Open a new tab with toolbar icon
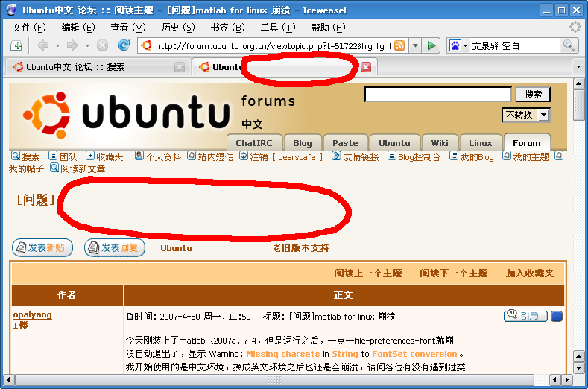Screen dimensions: 588x389 click(16, 45)
